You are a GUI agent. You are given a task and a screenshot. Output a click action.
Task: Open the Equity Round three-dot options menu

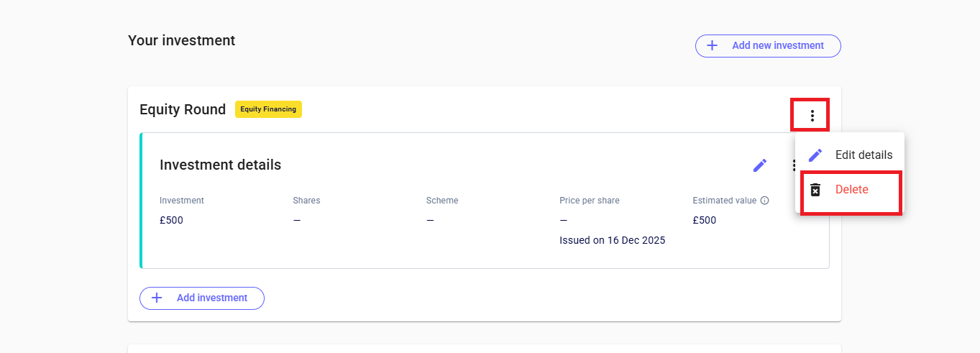coord(812,116)
